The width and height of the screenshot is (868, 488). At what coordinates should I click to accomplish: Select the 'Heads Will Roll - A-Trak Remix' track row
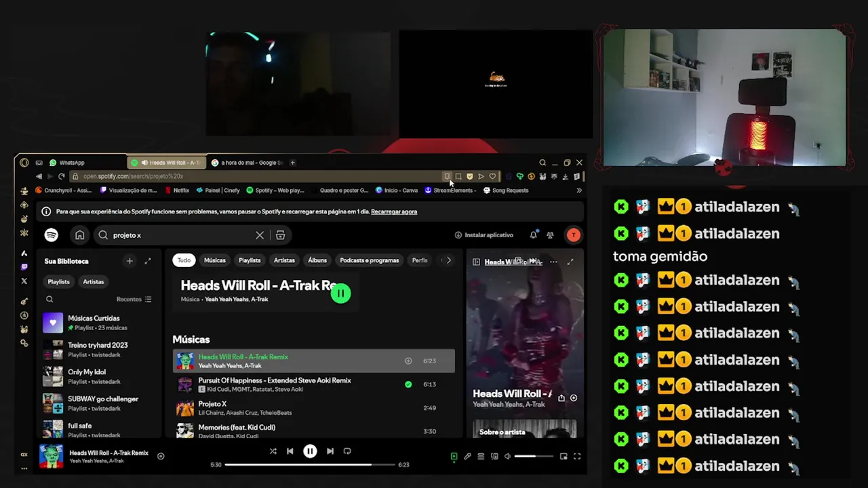point(313,361)
